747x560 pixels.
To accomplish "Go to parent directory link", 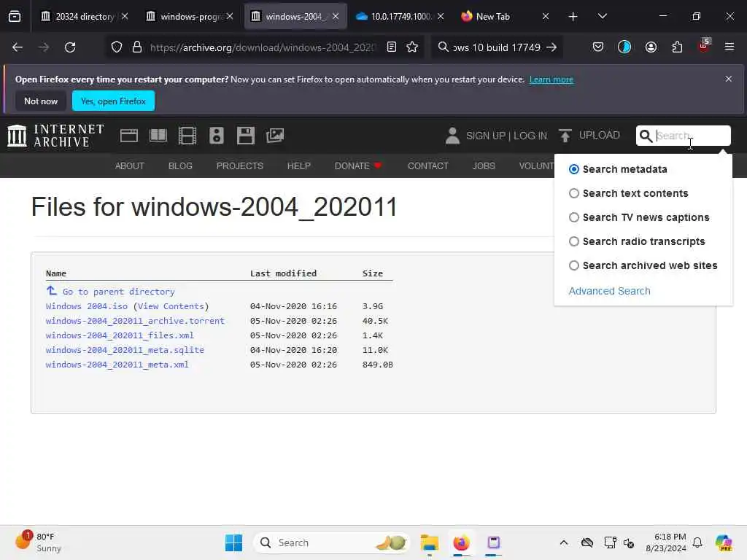I will click(119, 292).
